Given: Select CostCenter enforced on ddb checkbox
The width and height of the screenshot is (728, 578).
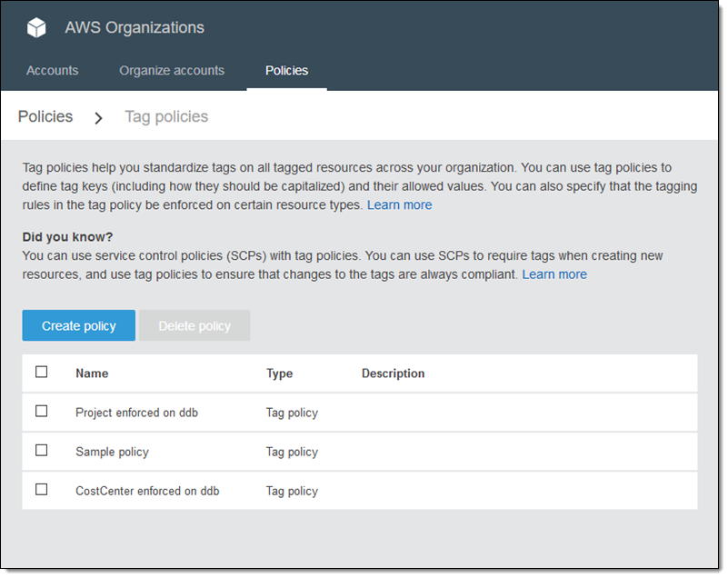Looking at the screenshot, I should click(x=42, y=489).
